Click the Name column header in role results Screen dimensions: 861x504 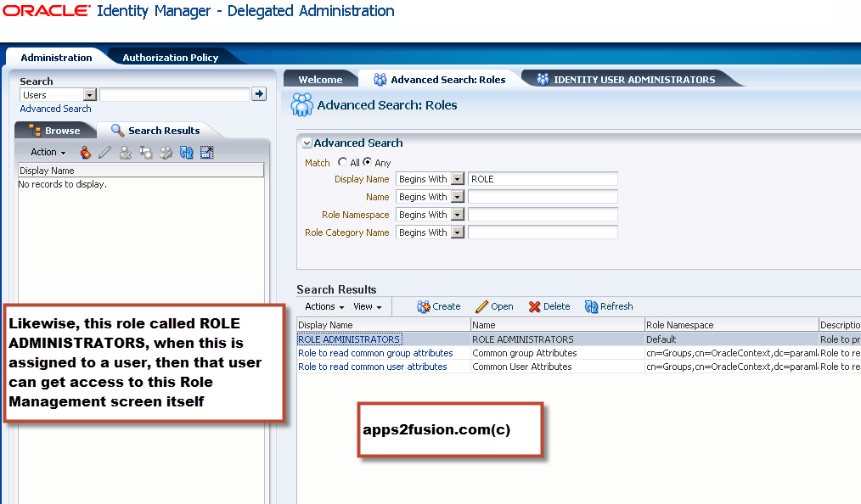click(557, 325)
